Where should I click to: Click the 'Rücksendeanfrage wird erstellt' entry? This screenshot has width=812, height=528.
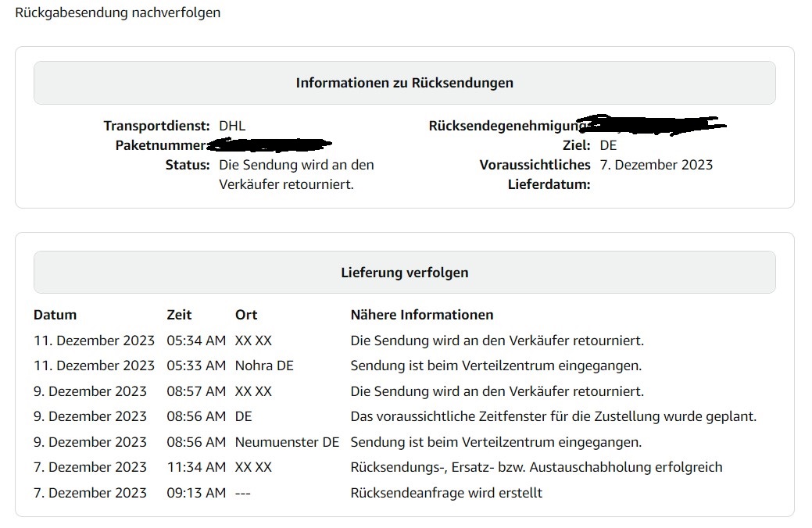click(x=446, y=493)
